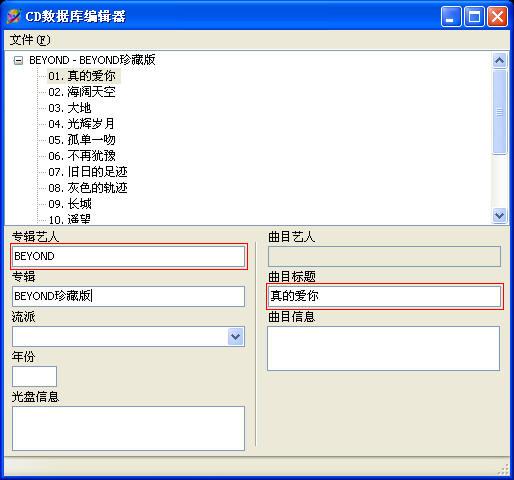
Task: Select track 02. 海阔天空
Action: (x=82, y=92)
